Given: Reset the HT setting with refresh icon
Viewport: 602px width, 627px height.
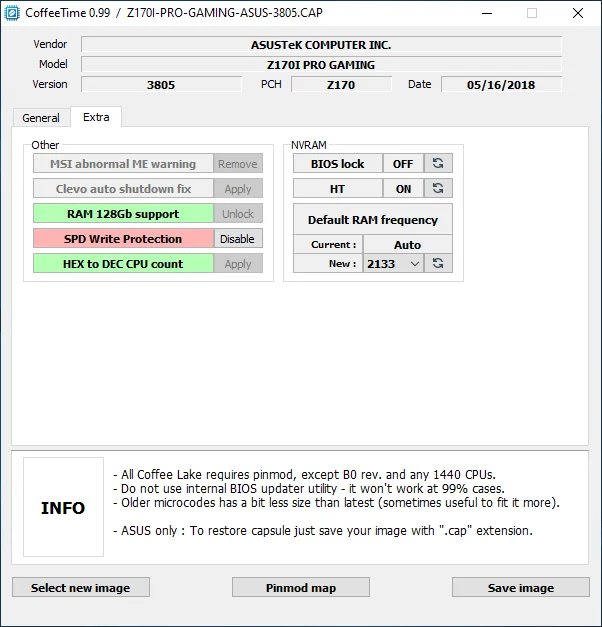Looking at the screenshot, I should pos(438,188).
